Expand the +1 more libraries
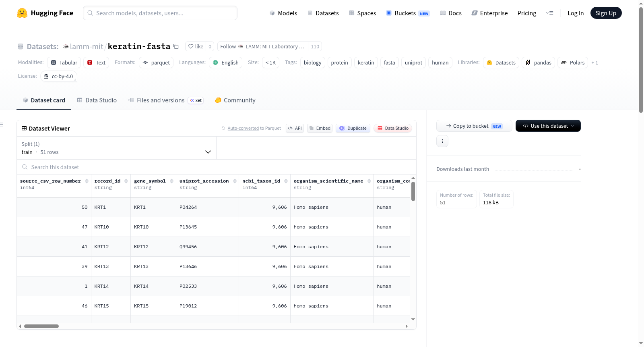644x347 pixels. click(x=594, y=62)
